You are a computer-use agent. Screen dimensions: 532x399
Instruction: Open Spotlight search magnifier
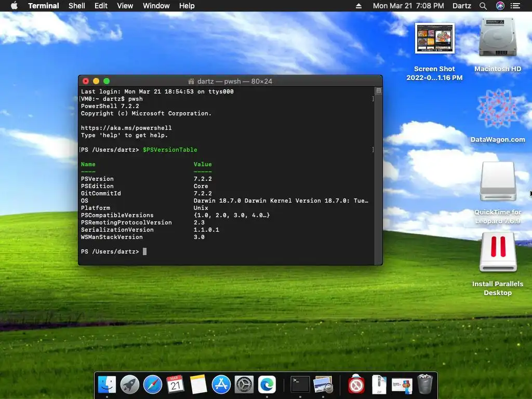pos(483,6)
